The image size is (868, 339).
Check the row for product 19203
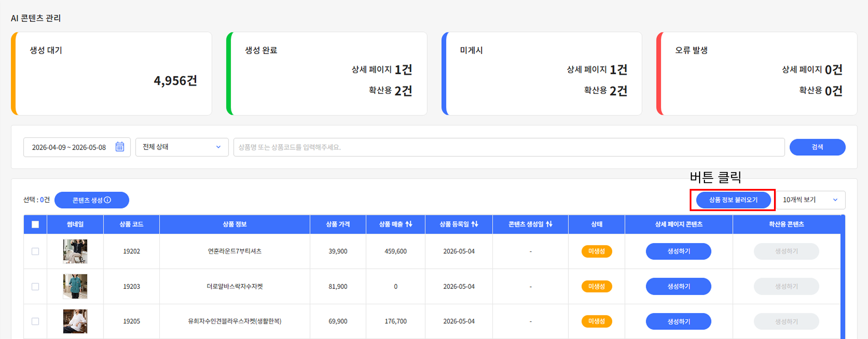[35, 287]
